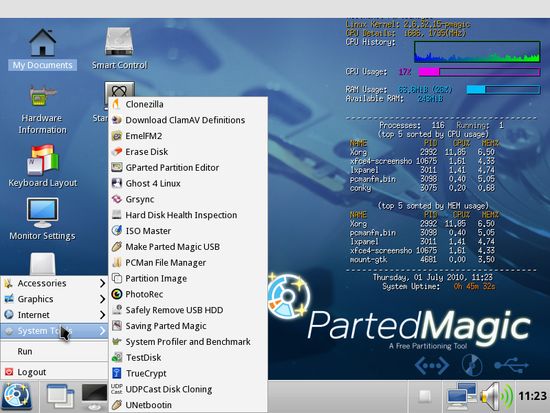The image size is (550, 413).
Task: Click the monitor icon in the taskbar
Action: [94, 397]
